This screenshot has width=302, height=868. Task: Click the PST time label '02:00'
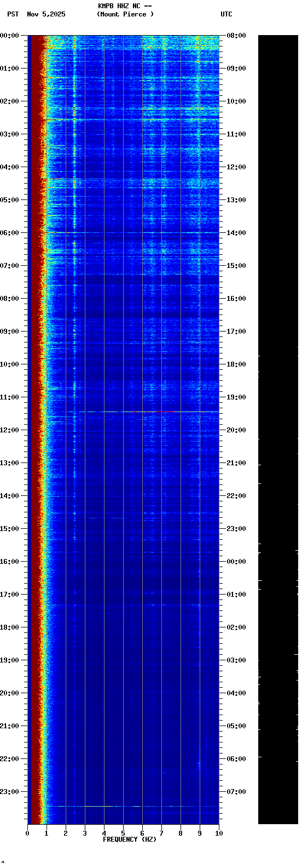9,101
